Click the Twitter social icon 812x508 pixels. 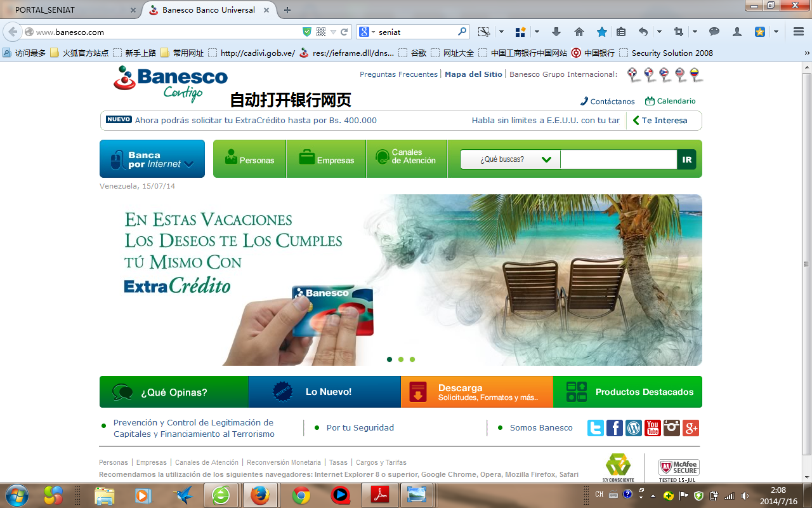point(595,428)
